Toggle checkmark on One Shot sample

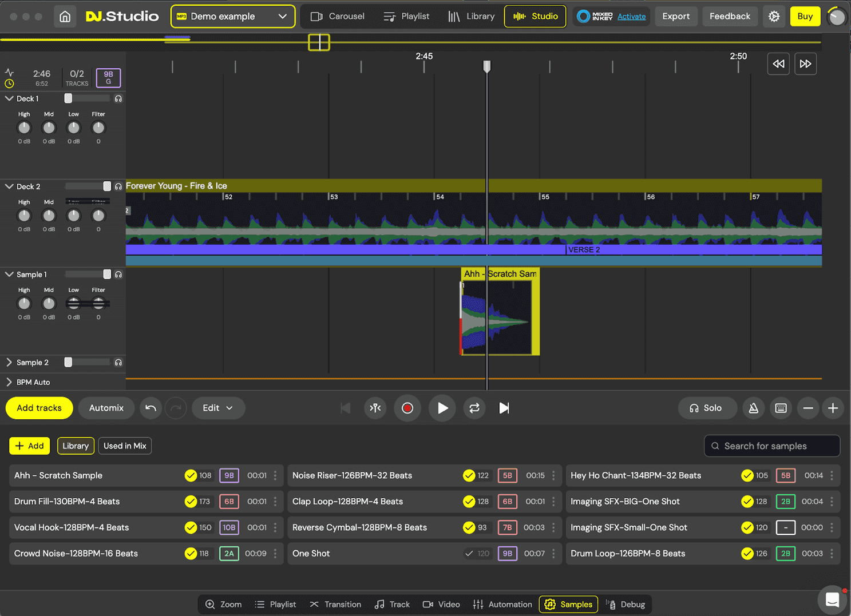coord(469,554)
